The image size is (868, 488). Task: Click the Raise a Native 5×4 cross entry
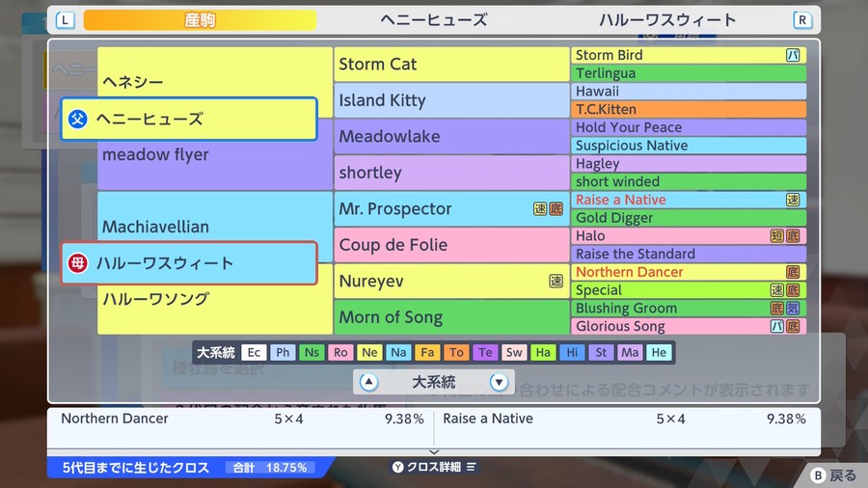pos(624,419)
